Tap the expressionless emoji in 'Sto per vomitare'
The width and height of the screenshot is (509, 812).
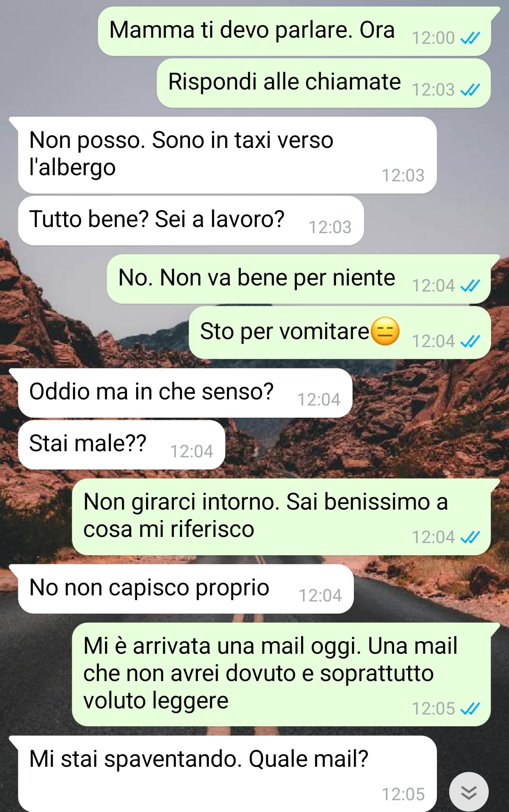385,331
